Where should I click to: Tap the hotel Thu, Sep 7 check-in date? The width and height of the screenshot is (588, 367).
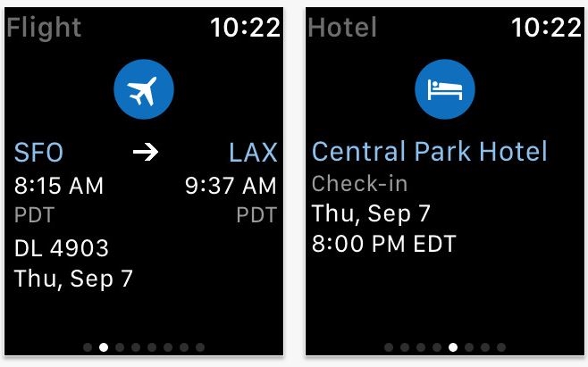coord(371,213)
